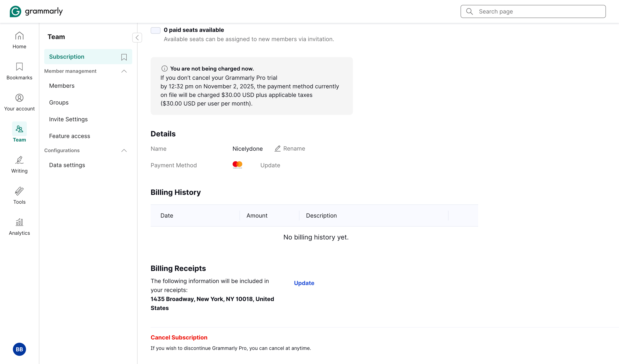Update the Payment Method
The image size is (619, 364).
[x=270, y=165]
